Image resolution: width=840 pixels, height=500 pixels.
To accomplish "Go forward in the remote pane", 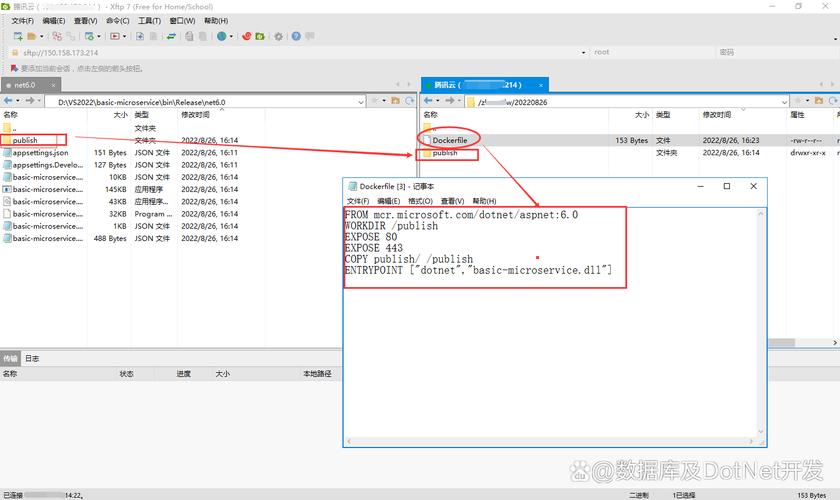I will click(450, 100).
